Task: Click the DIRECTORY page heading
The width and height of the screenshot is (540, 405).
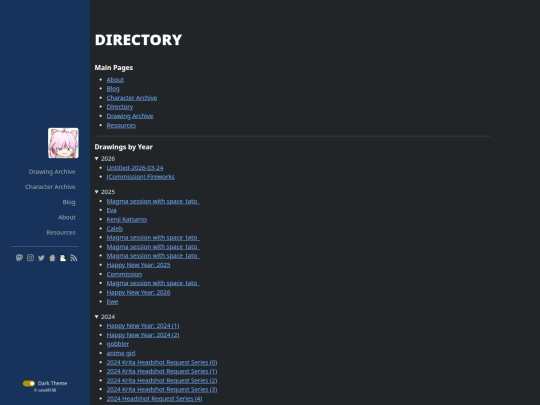Action: tap(138, 40)
